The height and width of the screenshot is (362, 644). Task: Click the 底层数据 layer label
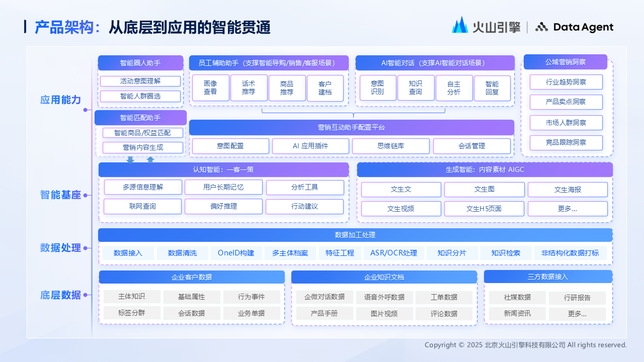(x=60, y=295)
